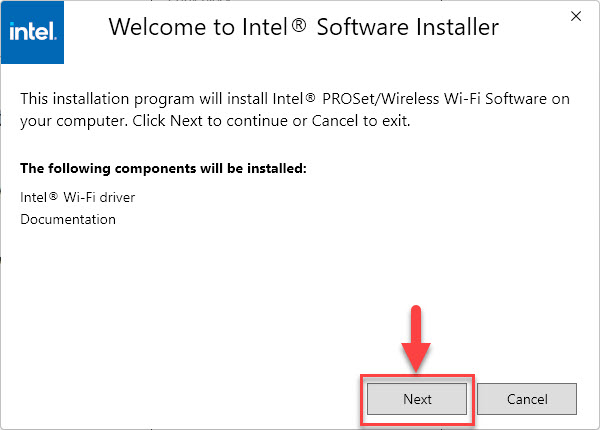The image size is (600, 430).
Task: Select the Documentation component line
Action: [68, 220]
